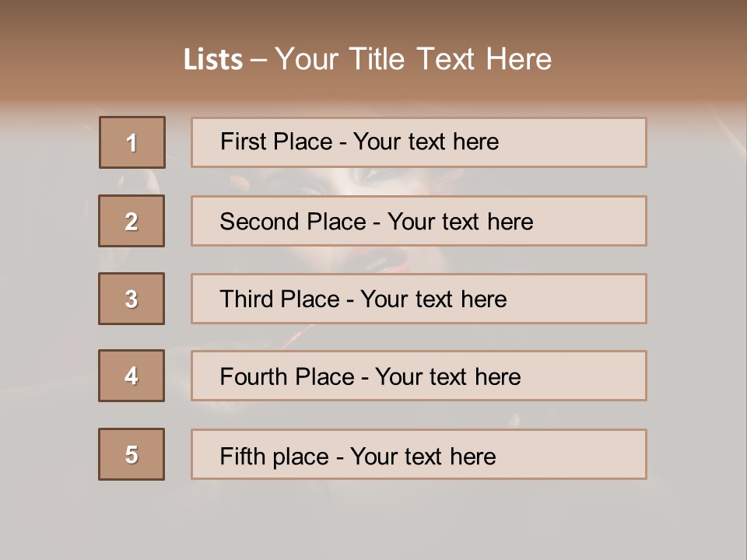Select the Fifth place text box

click(x=419, y=454)
